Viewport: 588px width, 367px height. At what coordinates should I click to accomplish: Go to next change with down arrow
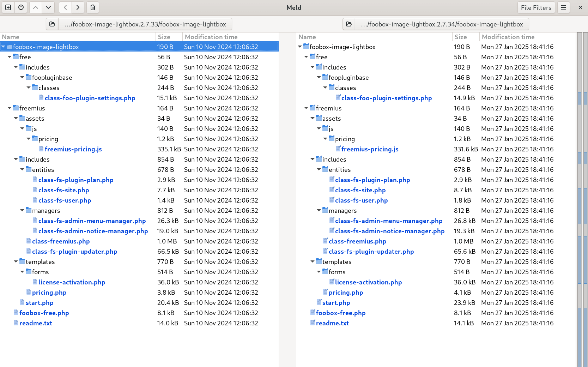click(x=48, y=7)
